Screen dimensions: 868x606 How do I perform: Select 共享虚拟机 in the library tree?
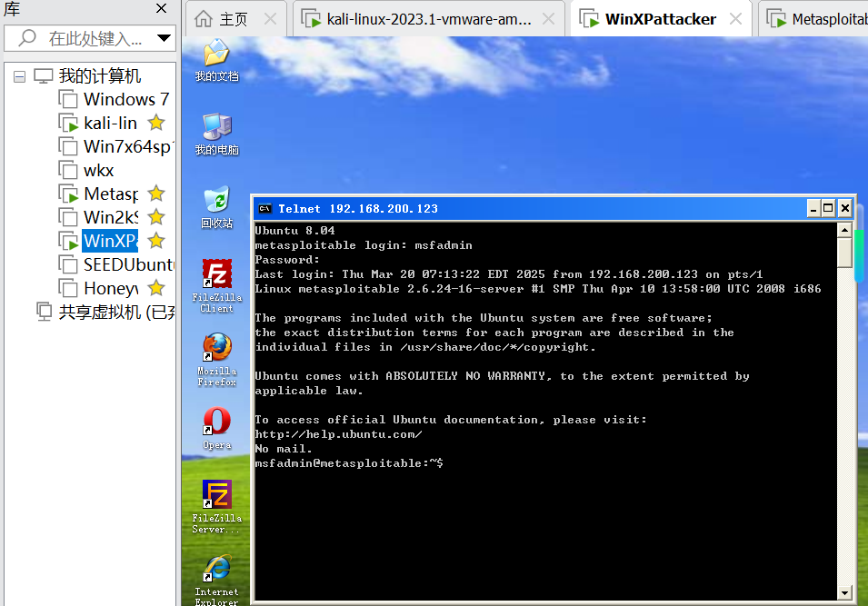click(x=116, y=312)
